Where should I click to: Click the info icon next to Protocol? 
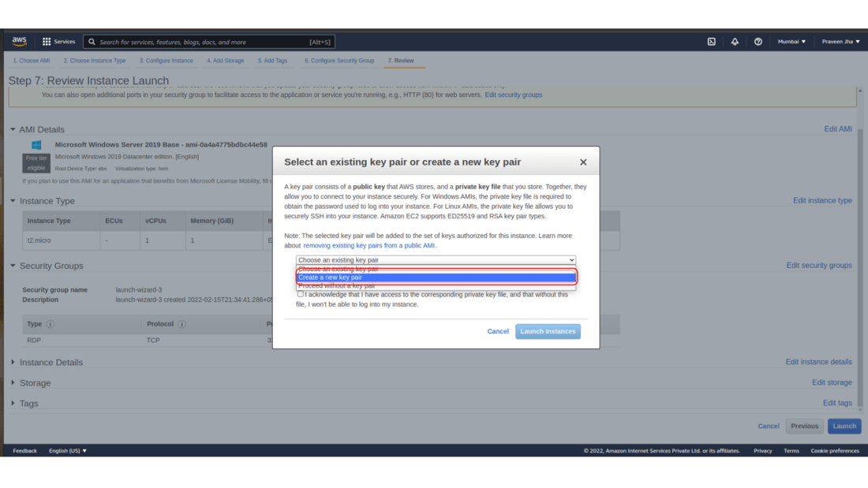[181, 324]
